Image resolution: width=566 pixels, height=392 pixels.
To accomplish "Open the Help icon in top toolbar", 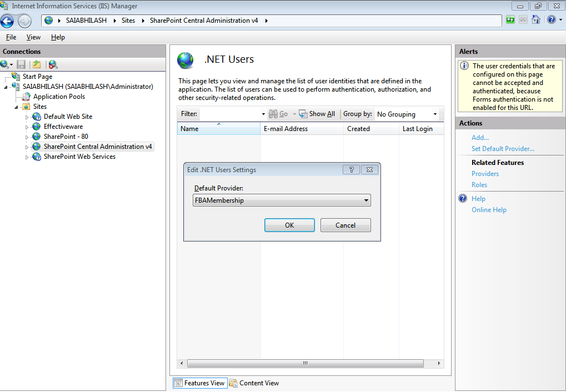I will click(551, 20).
